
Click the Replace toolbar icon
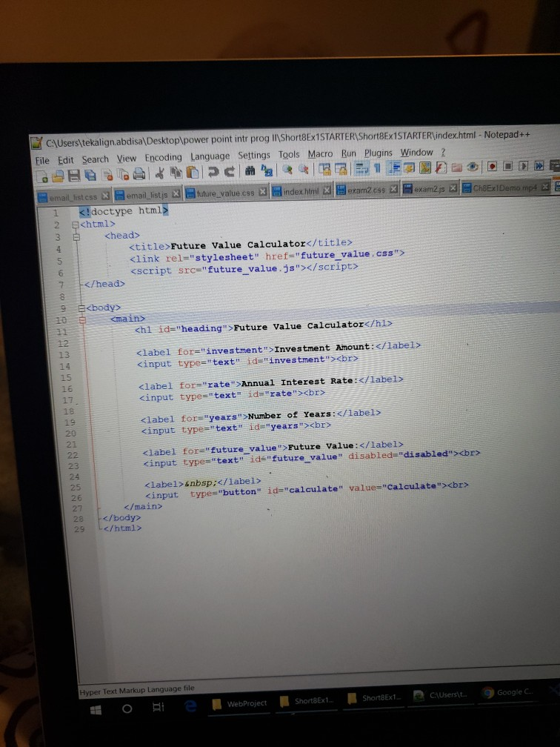coord(266,170)
